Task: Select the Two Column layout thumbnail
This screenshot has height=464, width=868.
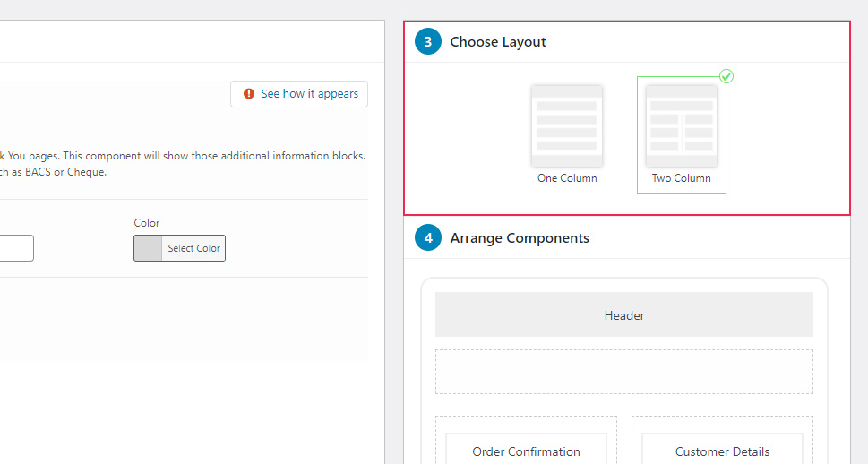Action: coord(682,126)
